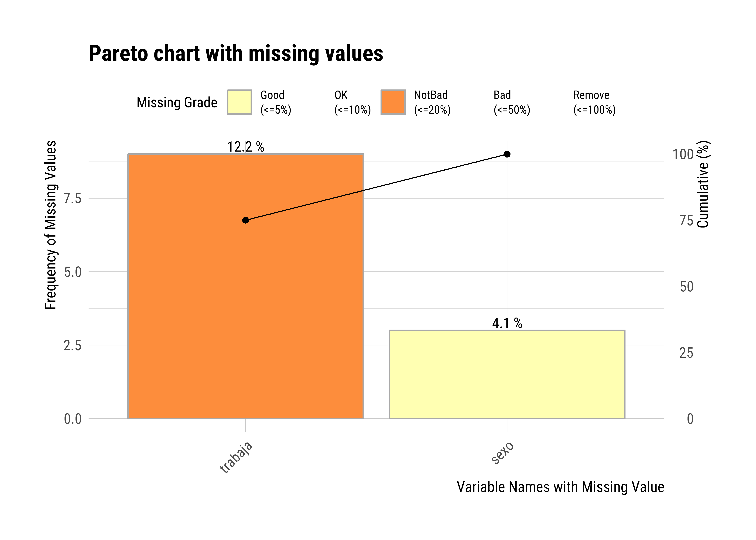Click the sexo x-axis label
Screen dimensions: 756x540
click(x=503, y=453)
